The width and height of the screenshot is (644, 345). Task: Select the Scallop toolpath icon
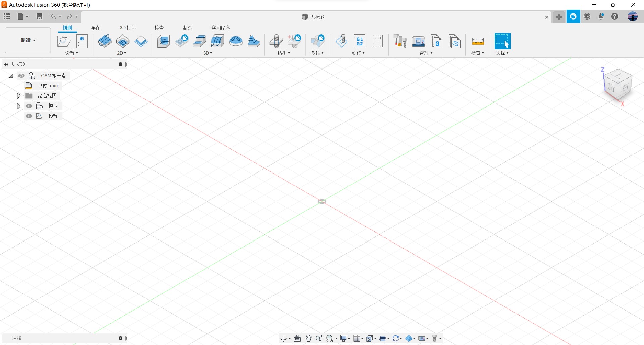point(236,41)
